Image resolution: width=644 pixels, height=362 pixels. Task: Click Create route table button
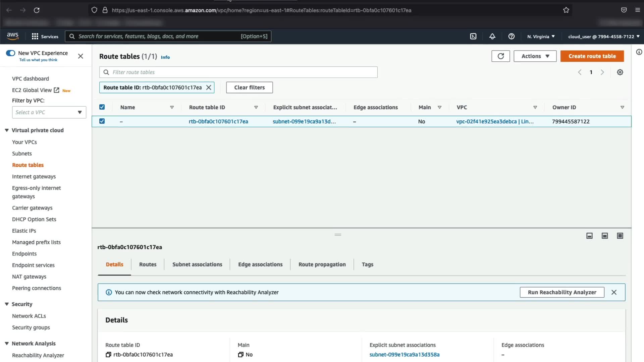point(592,56)
